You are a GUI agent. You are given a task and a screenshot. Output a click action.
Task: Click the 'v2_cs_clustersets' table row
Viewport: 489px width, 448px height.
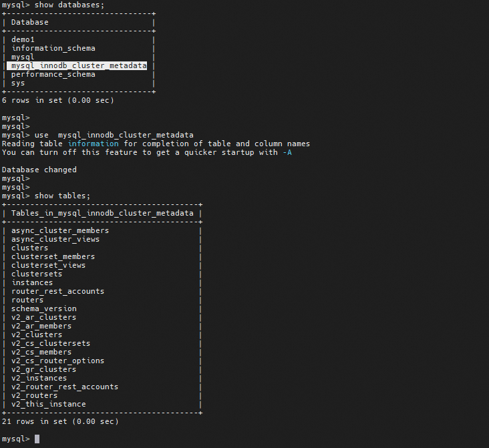pyautogui.click(x=51, y=343)
